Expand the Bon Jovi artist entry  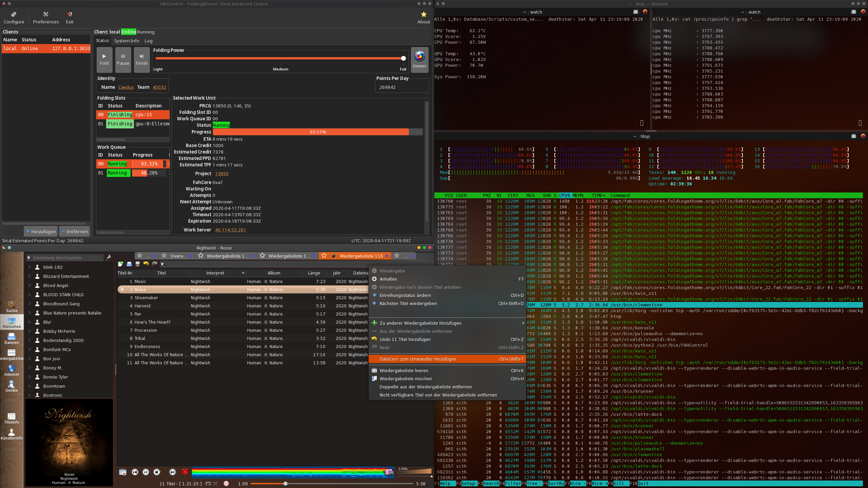(29, 359)
